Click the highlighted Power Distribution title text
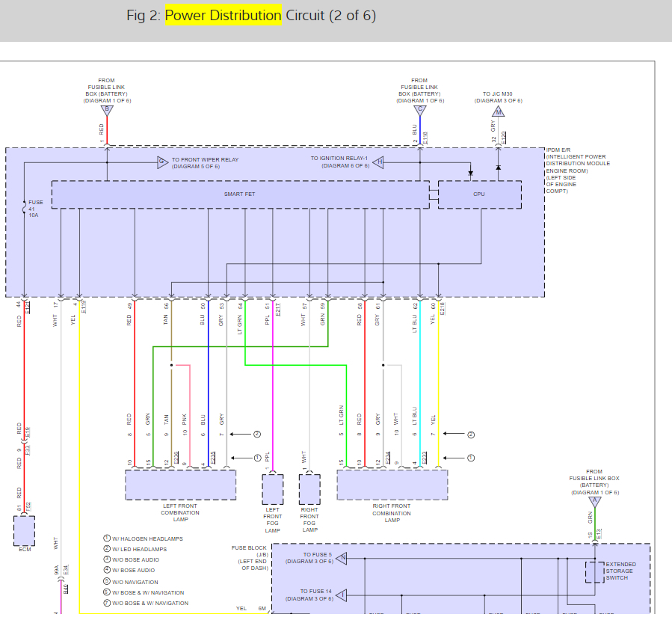The image size is (672, 626). click(x=224, y=16)
